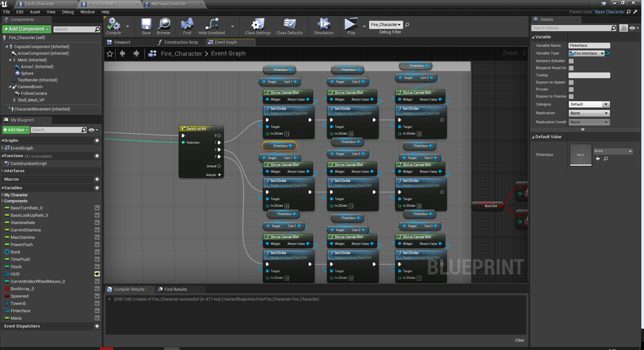Add a new Event Dispatcher with plus icon
Viewport: 644px width, 350px height.
coord(97,326)
